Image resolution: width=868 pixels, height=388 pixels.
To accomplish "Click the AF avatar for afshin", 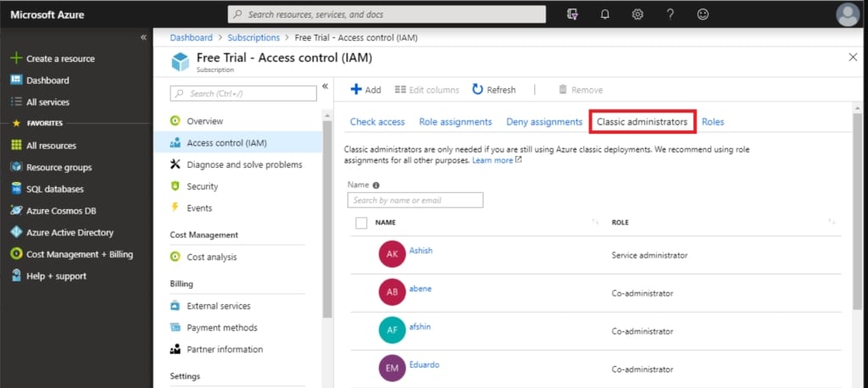I will pyautogui.click(x=392, y=330).
